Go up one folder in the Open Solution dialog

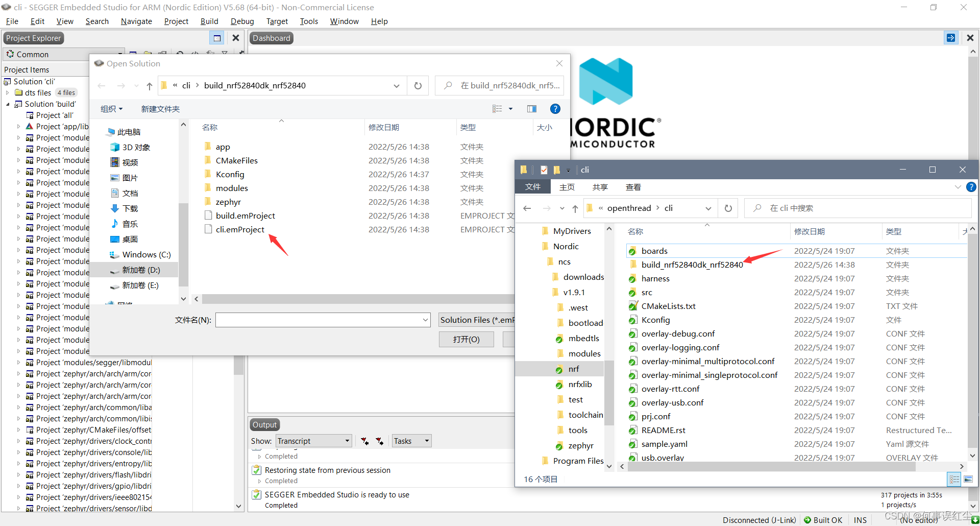(x=149, y=86)
